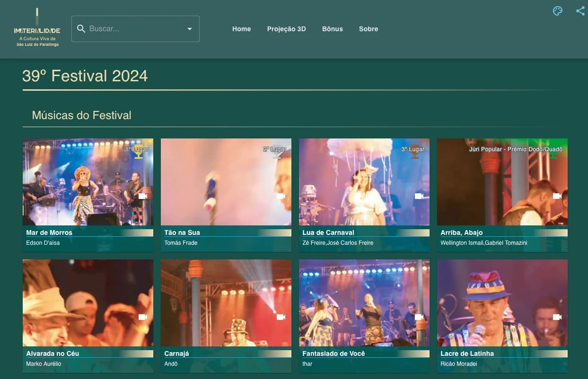Click the search magnifier icon
588x379 pixels.
(81, 29)
